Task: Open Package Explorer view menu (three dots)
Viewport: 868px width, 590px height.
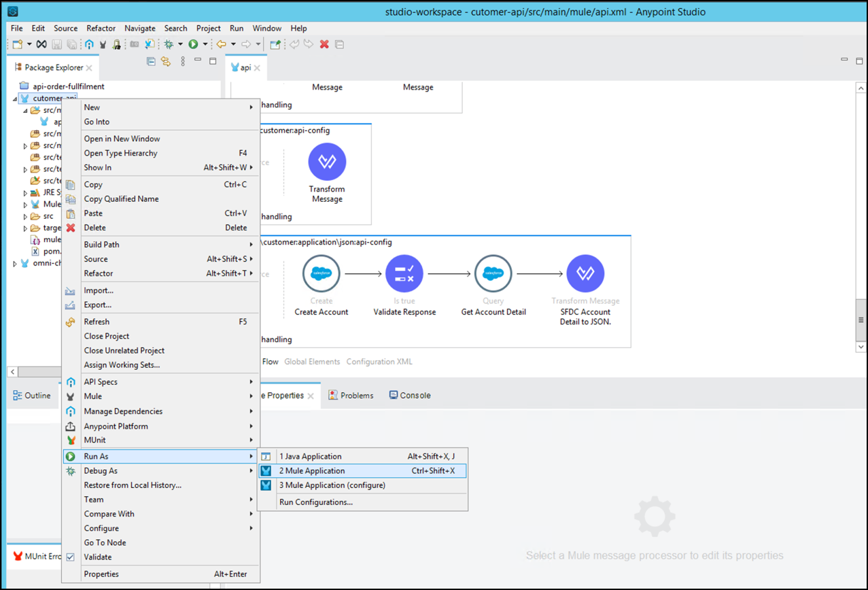Action: pyautogui.click(x=183, y=61)
